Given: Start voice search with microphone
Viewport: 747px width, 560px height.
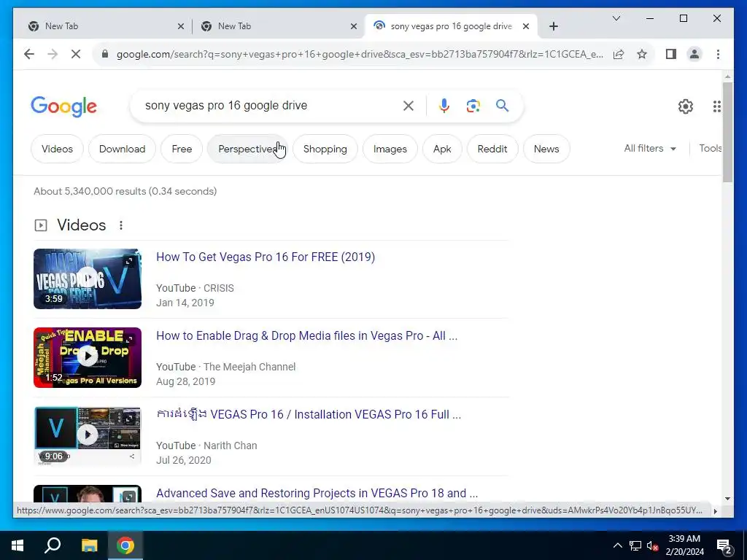Looking at the screenshot, I should tap(444, 106).
